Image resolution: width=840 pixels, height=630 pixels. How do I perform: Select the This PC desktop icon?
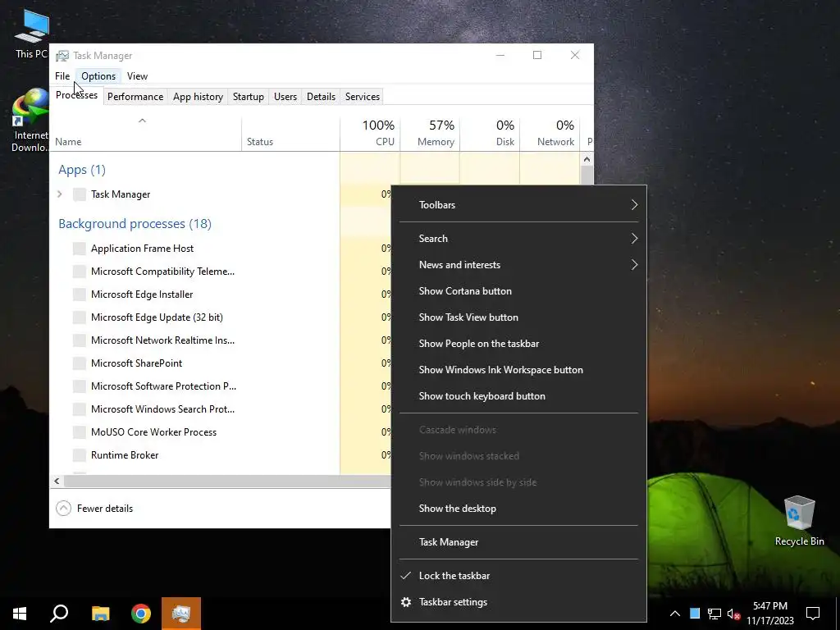pos(32,34)
